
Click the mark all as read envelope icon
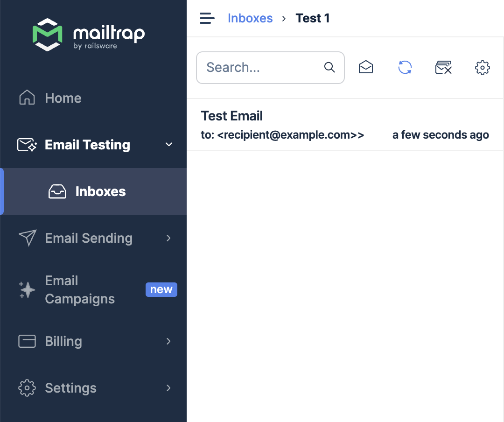pyautogui.click(x=366, y=68)
